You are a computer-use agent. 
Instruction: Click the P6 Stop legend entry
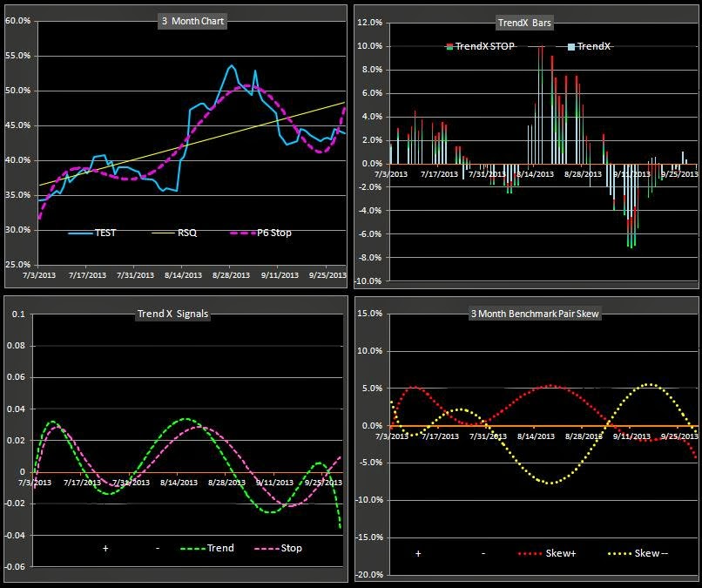point(261,233)
